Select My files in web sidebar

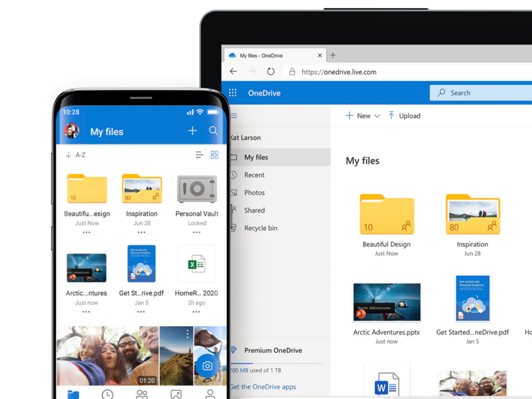pos(280,157)
